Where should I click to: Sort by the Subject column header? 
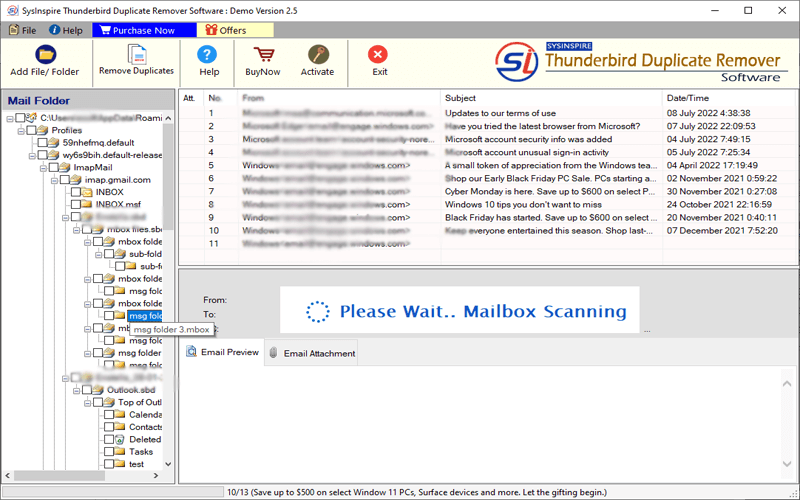551,98
